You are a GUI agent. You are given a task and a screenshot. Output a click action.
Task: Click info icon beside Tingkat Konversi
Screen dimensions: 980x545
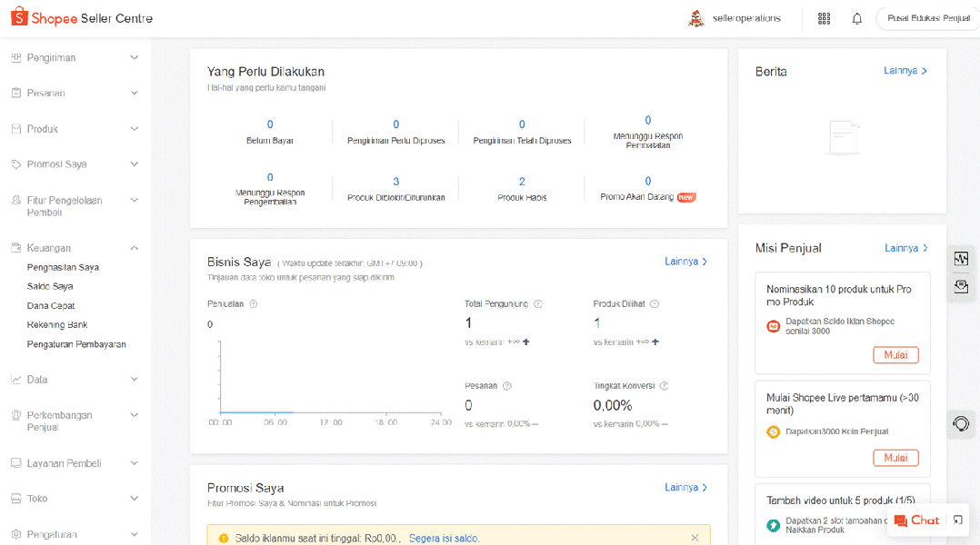(x=664, y=386)
